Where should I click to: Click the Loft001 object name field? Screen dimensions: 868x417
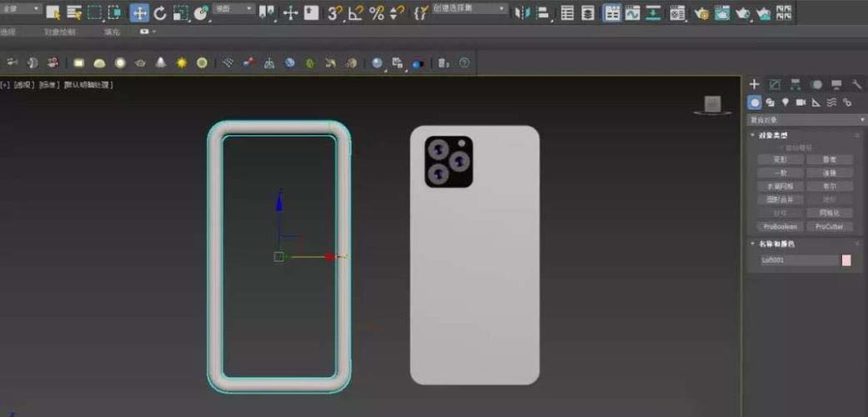click(x=800, y=260)
